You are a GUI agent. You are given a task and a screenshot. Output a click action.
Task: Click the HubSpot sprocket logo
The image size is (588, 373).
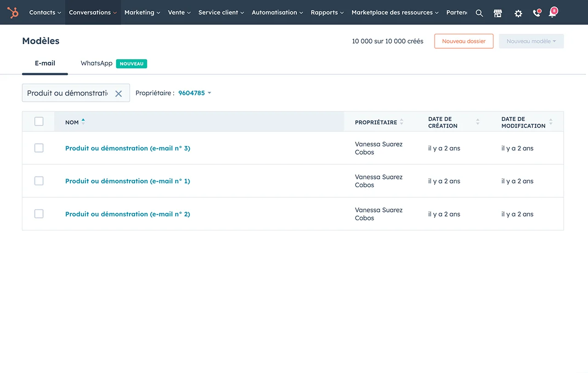click(13, 12)
